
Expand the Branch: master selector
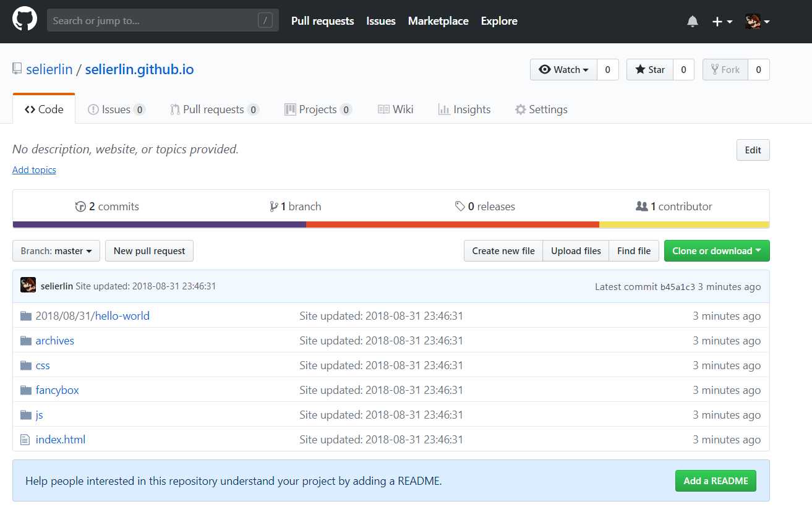coord(56,251)
